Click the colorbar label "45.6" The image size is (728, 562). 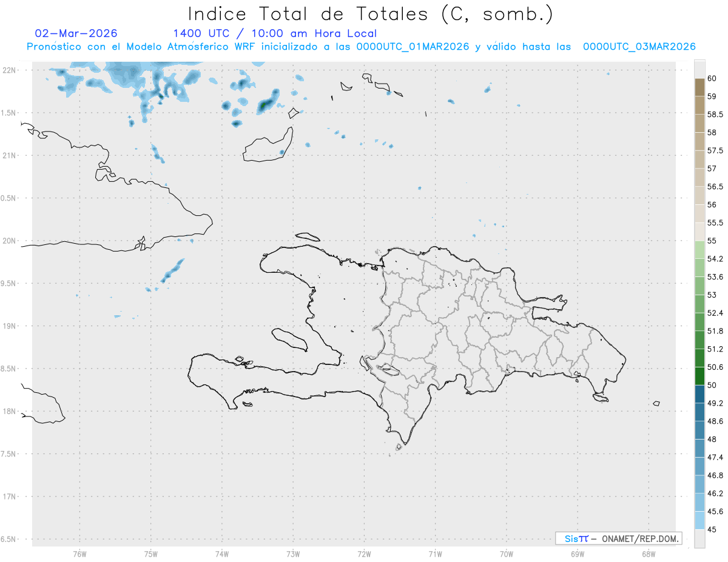pyautogui.click(x=715, y=511)
